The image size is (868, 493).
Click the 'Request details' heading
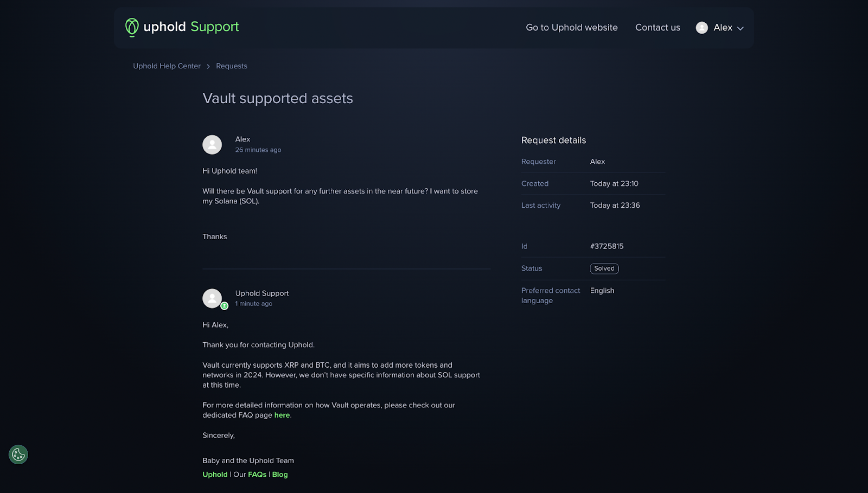(554, 140)
